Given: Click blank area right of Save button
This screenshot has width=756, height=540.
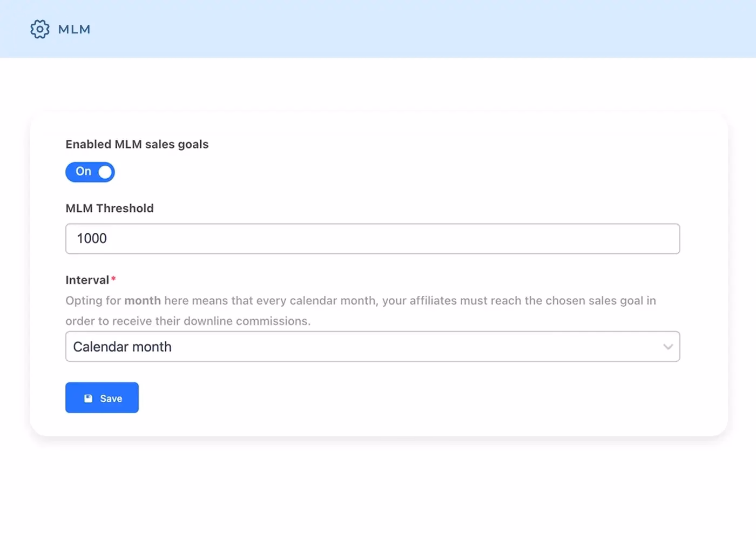Looking at the screenshot, I should tap(378, 398).
